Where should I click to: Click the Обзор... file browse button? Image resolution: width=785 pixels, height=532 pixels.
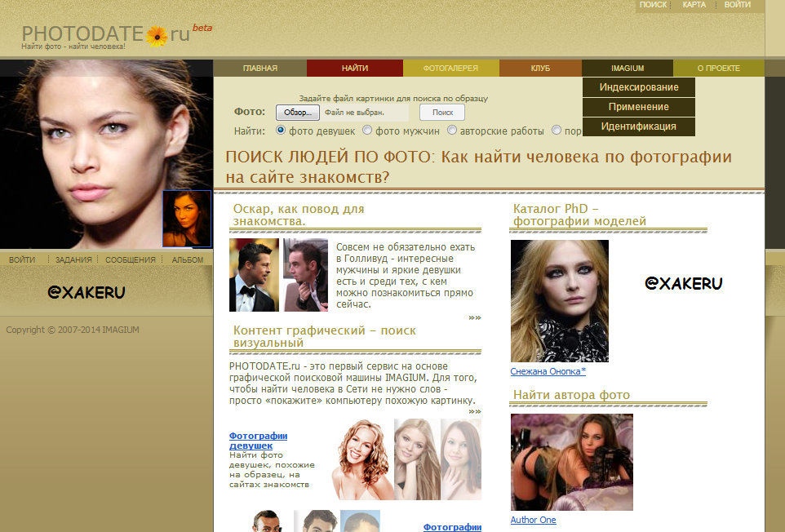[297, 112]
